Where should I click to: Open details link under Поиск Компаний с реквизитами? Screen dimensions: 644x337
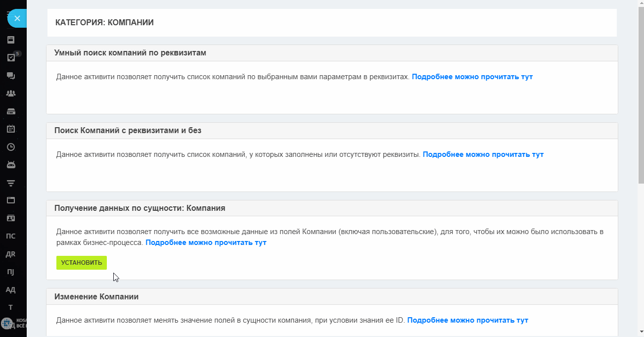click(483, 154)
